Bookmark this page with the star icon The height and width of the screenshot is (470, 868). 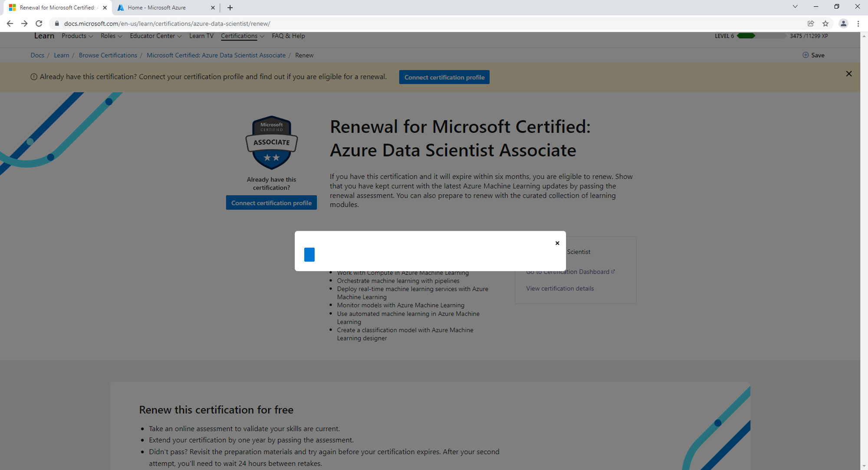(x=825, y=23)
